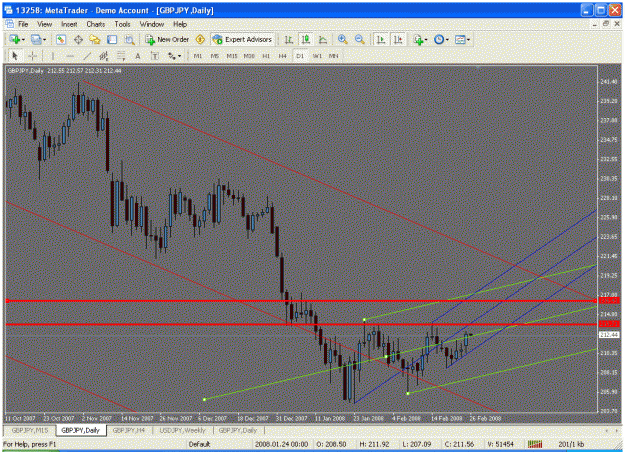Open the Window menu
625x452 pixels.
click(152, 24)
